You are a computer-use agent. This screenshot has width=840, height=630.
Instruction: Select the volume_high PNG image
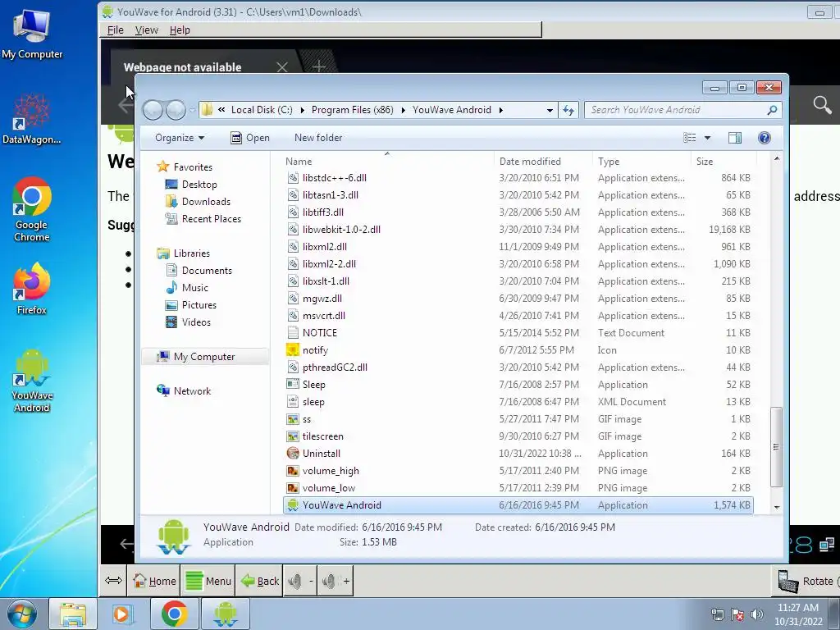[518, 471]
